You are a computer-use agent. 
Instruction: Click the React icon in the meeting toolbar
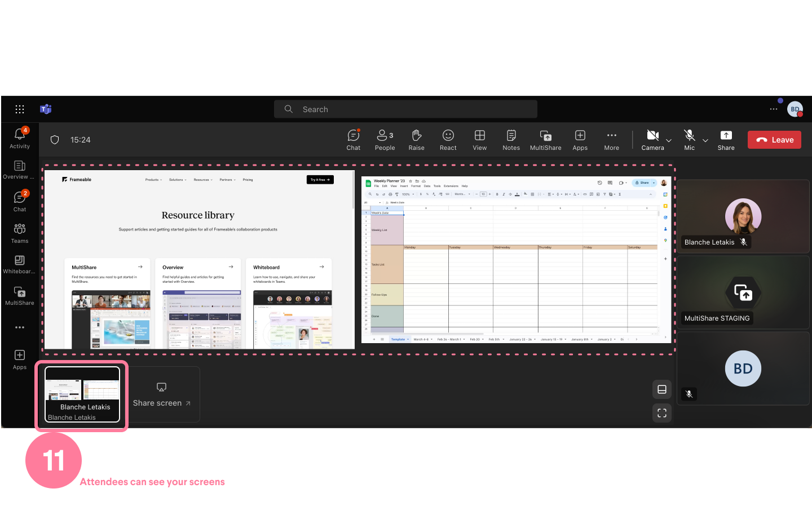(448, 139)
